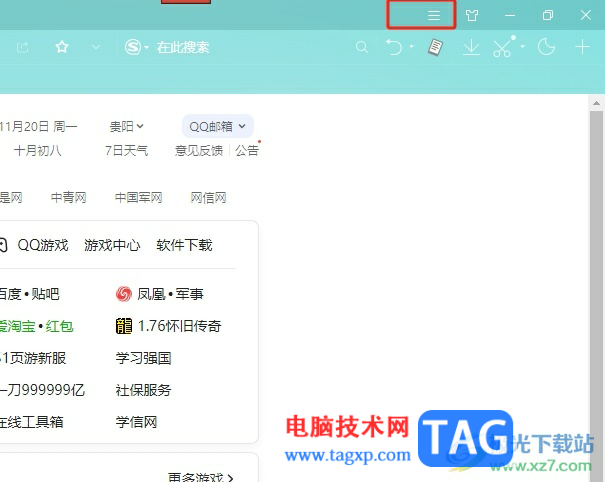Screen dimensions: 605x482
Task: Click the 十月初八 lunar date
Action: 37,150
